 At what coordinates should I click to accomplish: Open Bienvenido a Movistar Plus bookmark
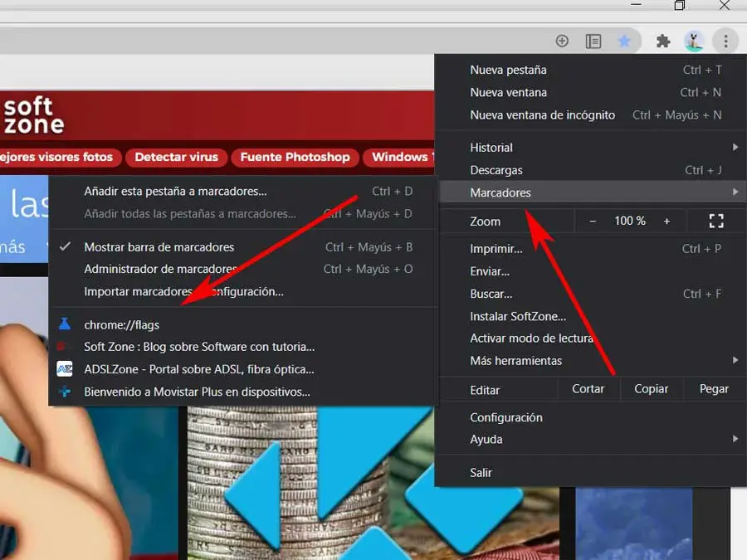(243, 392)
